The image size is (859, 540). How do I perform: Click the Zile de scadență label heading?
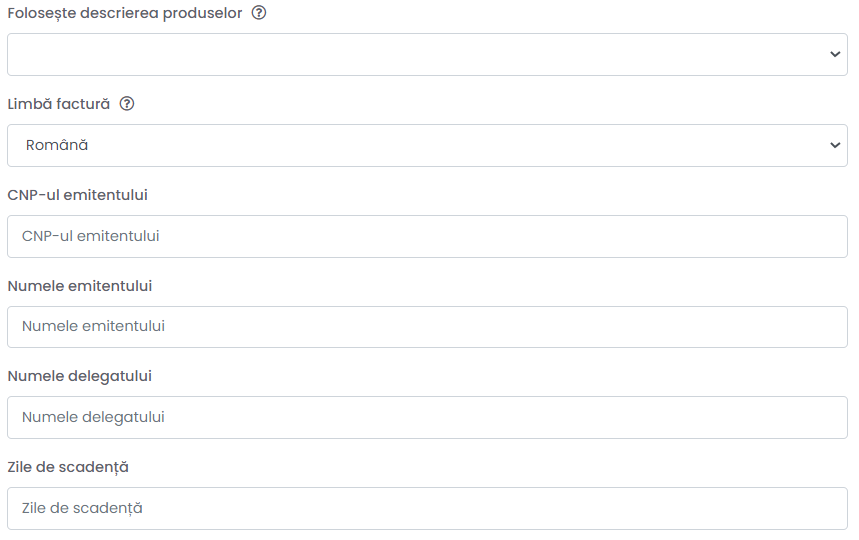point(68,467)
